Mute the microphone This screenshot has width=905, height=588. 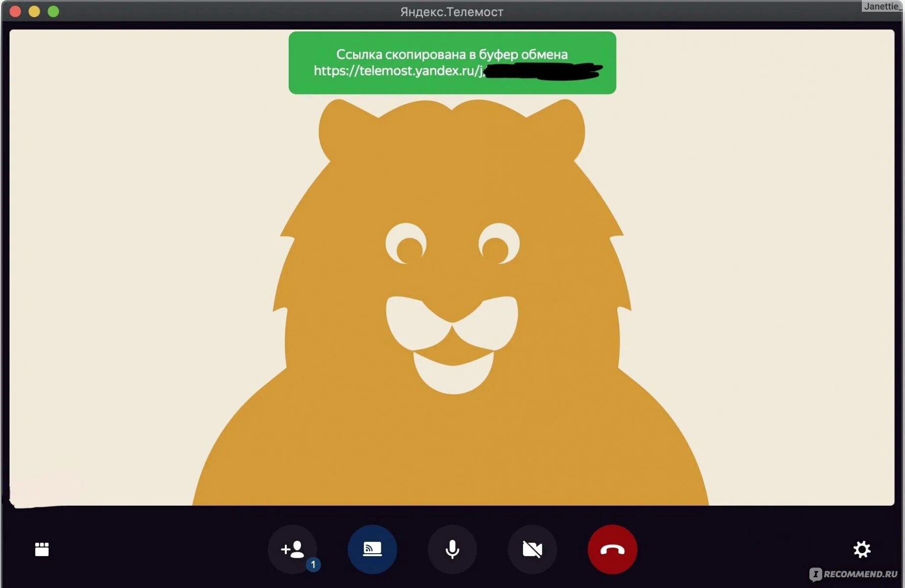pos(452,549)
